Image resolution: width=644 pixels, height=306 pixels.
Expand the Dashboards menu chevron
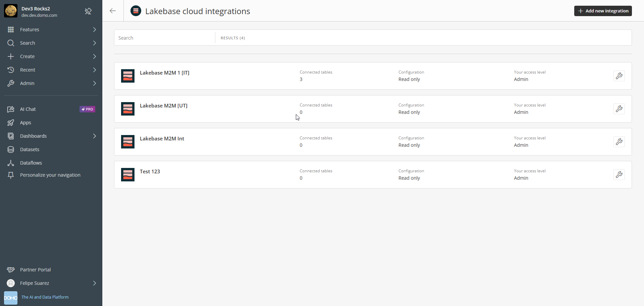[x=95, y=136]
